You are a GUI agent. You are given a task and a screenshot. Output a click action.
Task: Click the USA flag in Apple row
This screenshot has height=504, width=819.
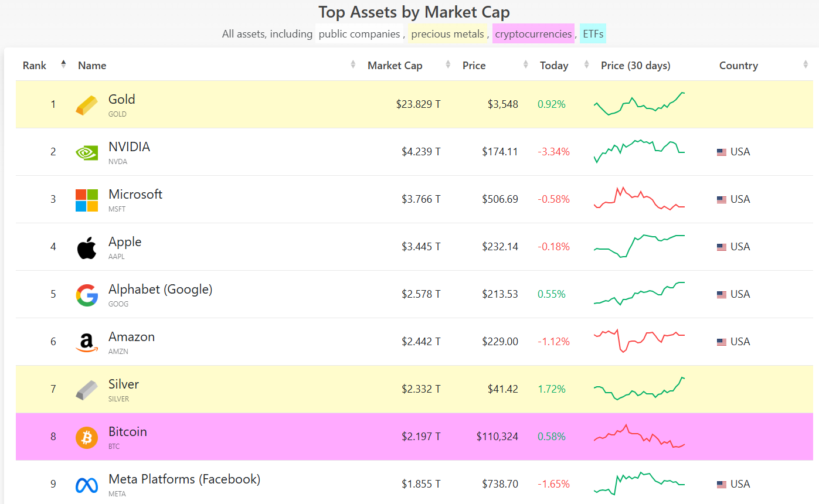(722, 247)
